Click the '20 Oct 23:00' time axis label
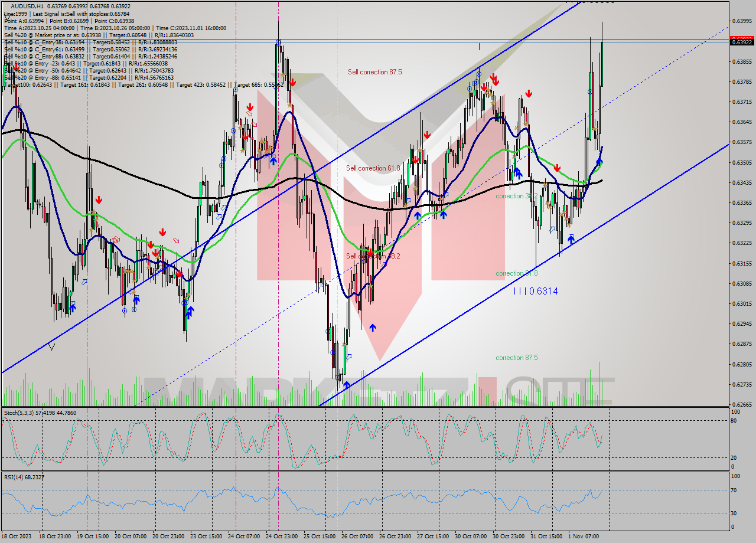The height and width of the screenshot is (543, 756). (168, 537)
